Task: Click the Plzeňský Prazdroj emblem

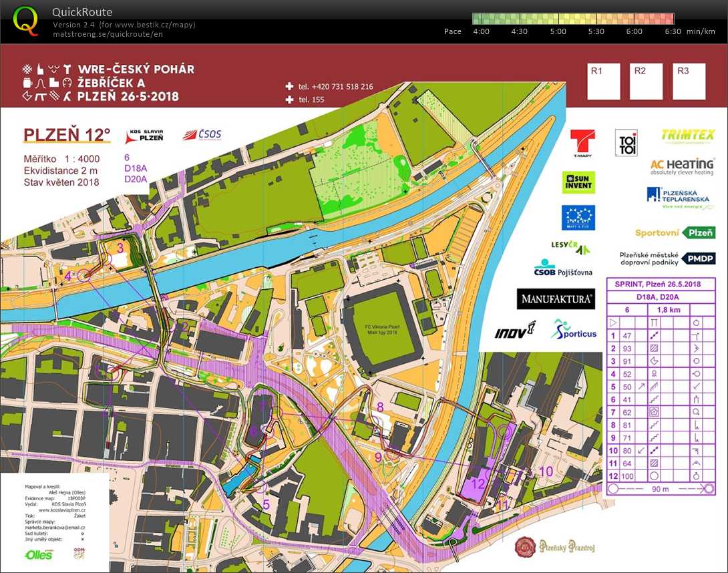Action: pos(525,546)
